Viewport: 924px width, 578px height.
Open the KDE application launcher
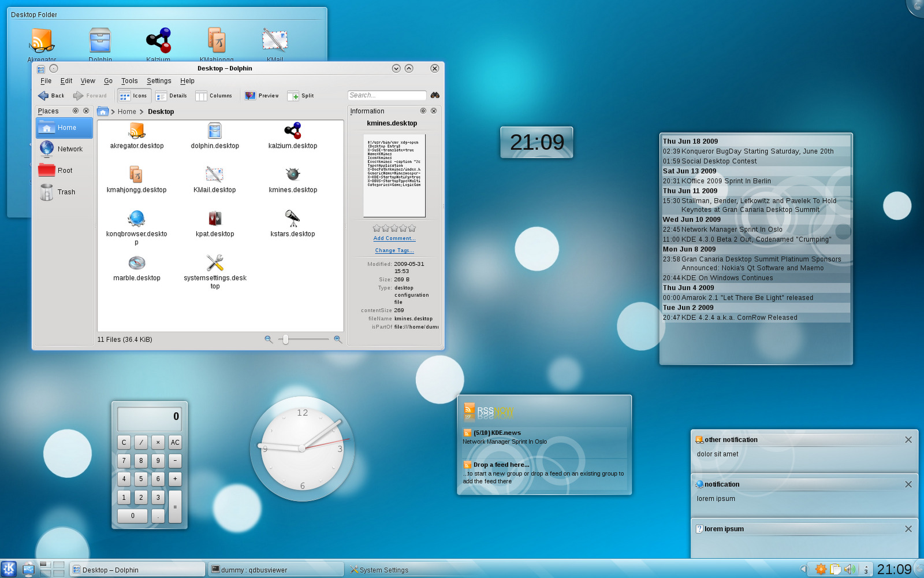pyautogui.click(x=9, y=569)
